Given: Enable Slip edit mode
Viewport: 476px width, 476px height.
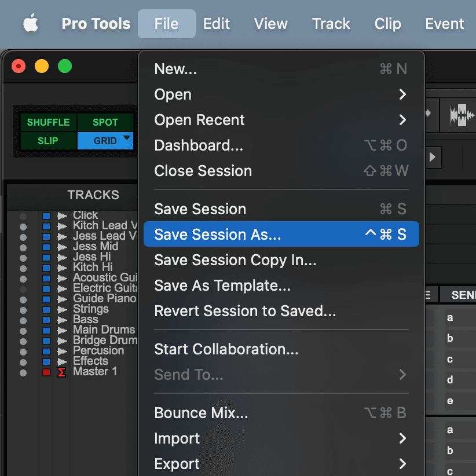Looking at the screenshot, I should tap(48, 141).
